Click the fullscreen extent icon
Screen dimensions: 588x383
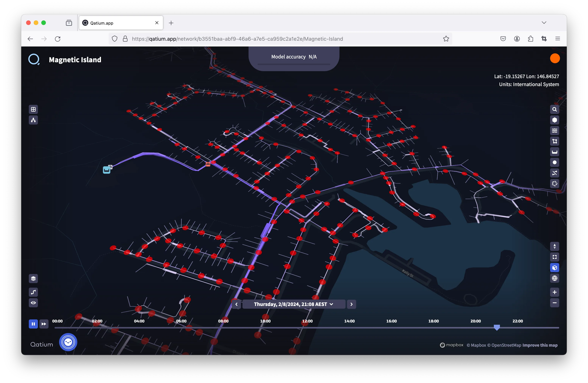[x=554, y=257]
